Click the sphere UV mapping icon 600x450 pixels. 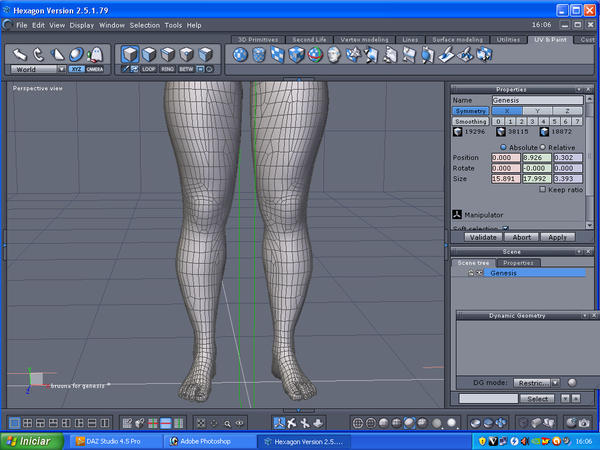tap(241, 54)
